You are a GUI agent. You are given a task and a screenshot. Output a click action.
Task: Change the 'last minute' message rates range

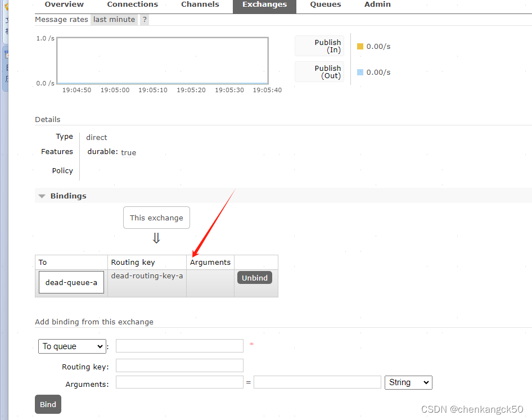(x=114, y=20)
